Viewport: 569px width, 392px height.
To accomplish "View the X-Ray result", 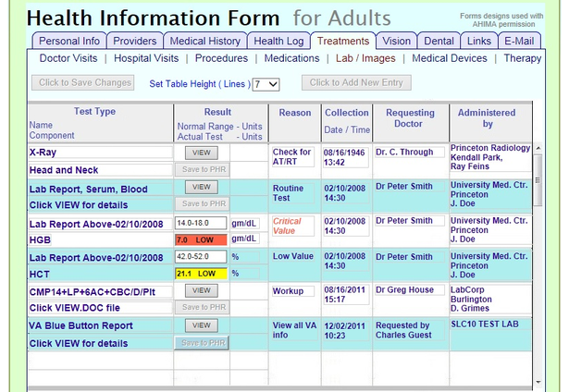I will [x=202, y=153].
